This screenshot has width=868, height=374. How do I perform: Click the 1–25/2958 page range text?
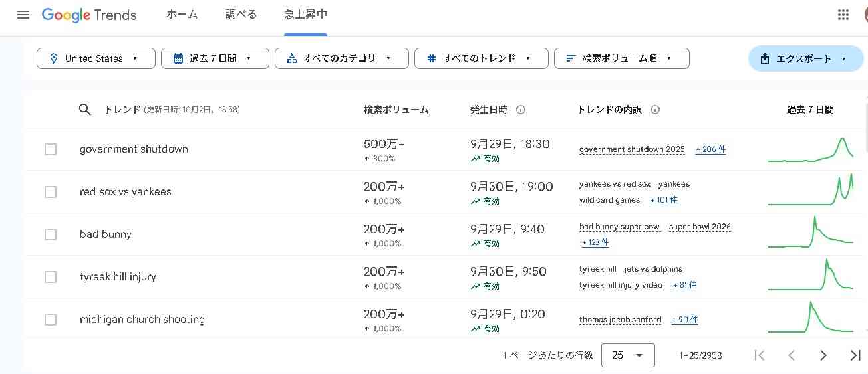click(700, 356)
